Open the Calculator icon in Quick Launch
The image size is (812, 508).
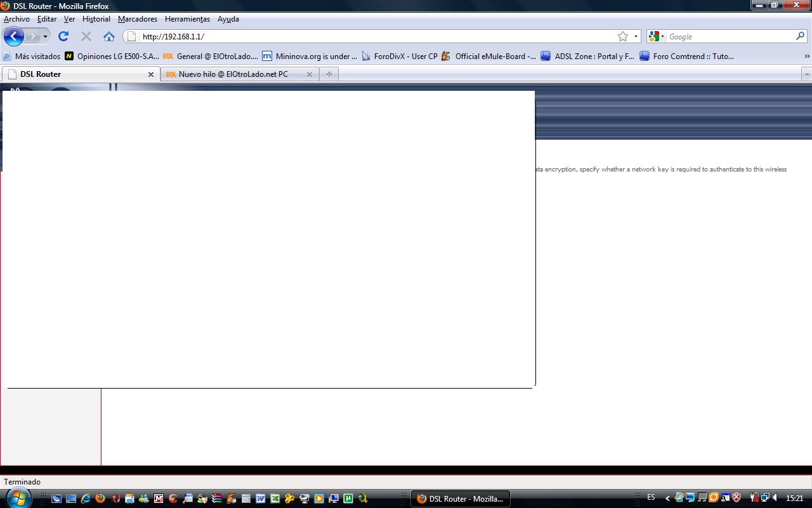pos(246,498)
